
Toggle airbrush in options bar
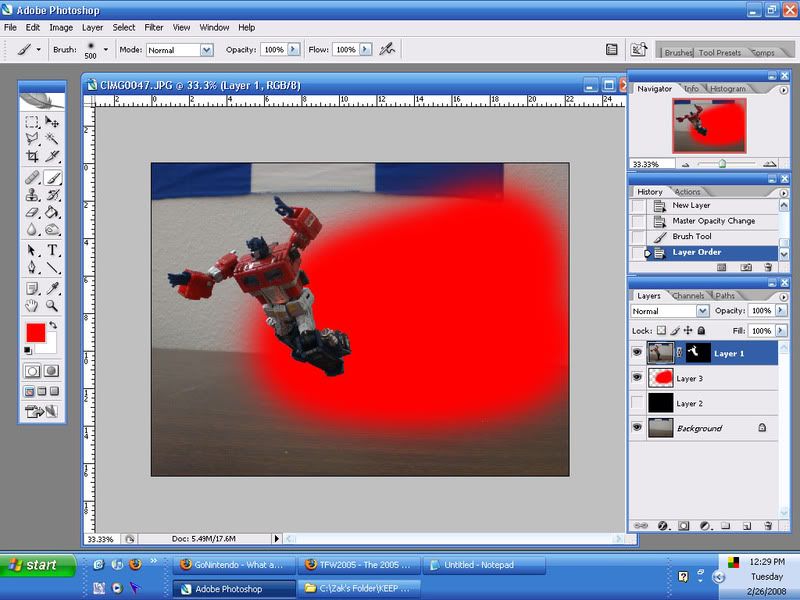coord(387,49)
